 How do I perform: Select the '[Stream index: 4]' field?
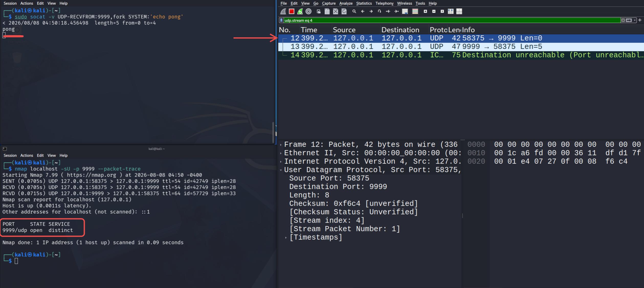pyautogui.click(x=327, y=221)
